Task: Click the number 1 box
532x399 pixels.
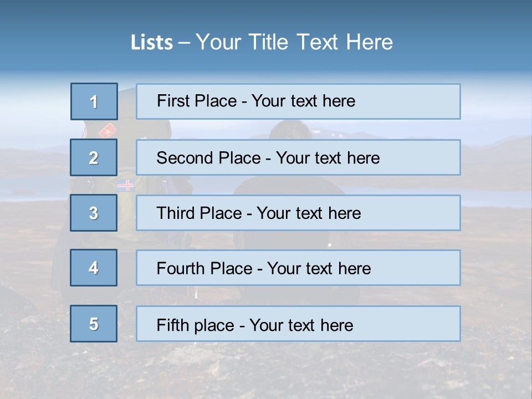Action: pyautogui.click(x=94, y=101)
